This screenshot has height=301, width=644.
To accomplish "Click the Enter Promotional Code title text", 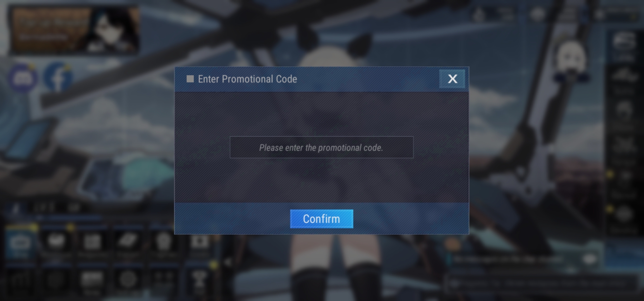I will [x=247, y=79].
